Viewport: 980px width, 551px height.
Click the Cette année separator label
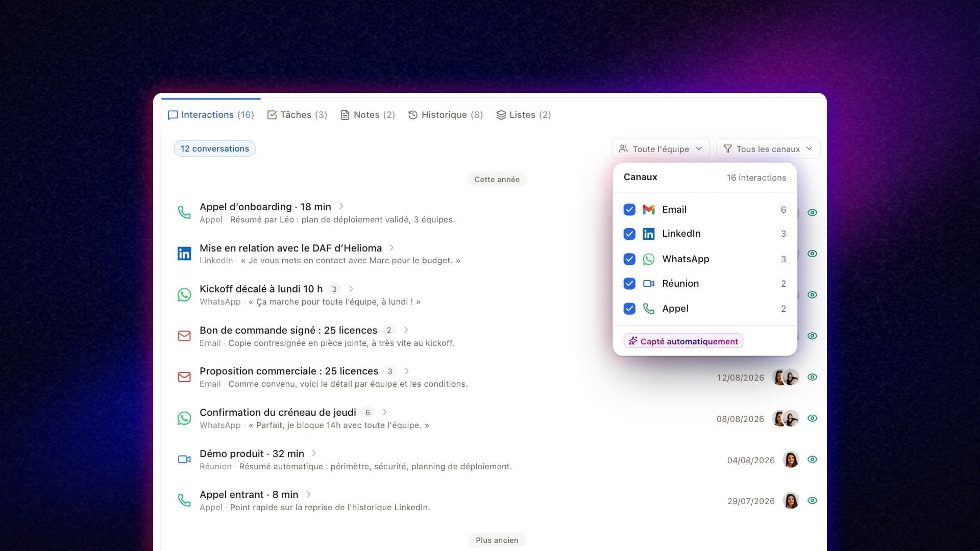[497, 179]
